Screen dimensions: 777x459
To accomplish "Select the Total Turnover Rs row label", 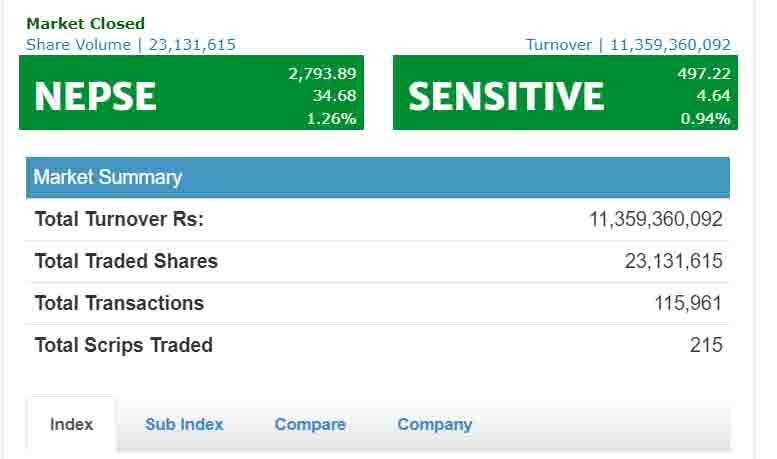I will [x=119, y=219].
